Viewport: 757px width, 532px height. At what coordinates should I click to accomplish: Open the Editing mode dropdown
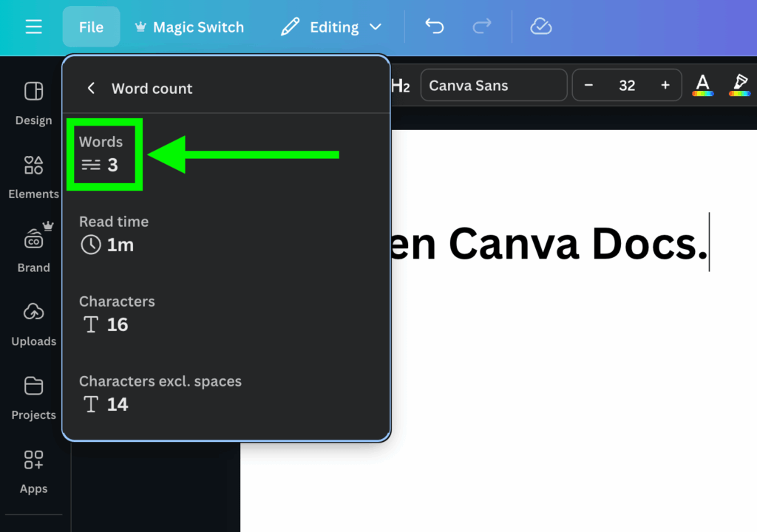(x=330, y=27)
